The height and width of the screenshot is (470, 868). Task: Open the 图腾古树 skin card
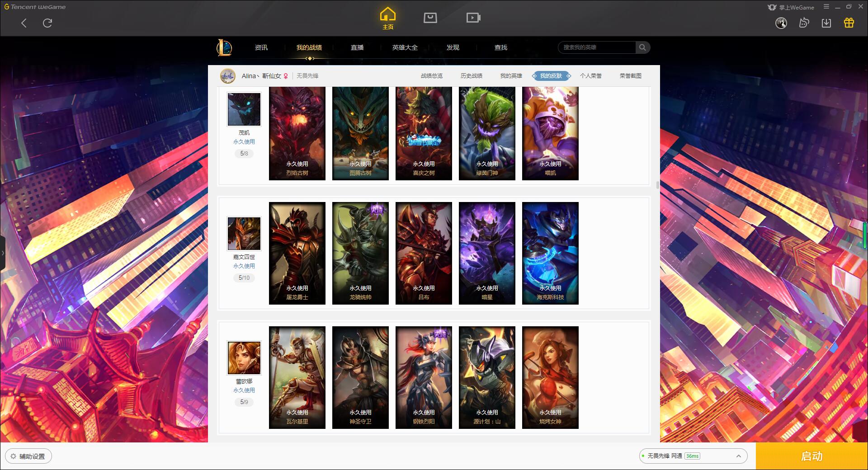click(360, 133)
